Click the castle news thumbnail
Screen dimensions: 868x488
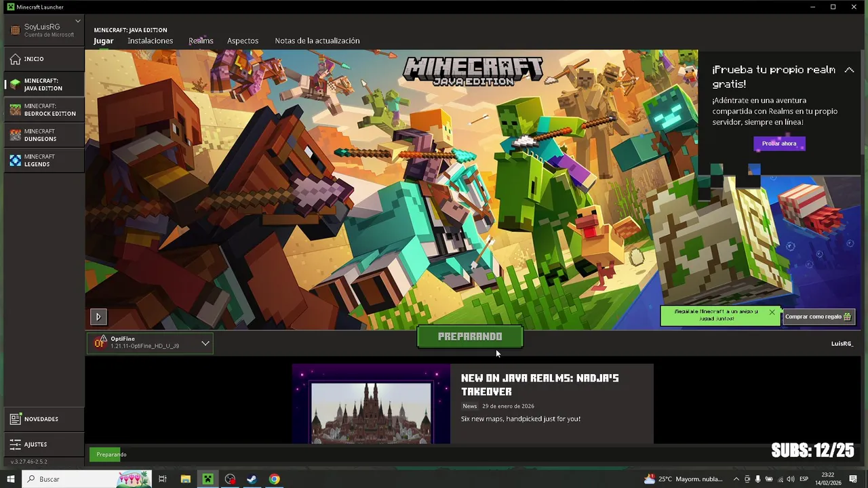[371, 405]
